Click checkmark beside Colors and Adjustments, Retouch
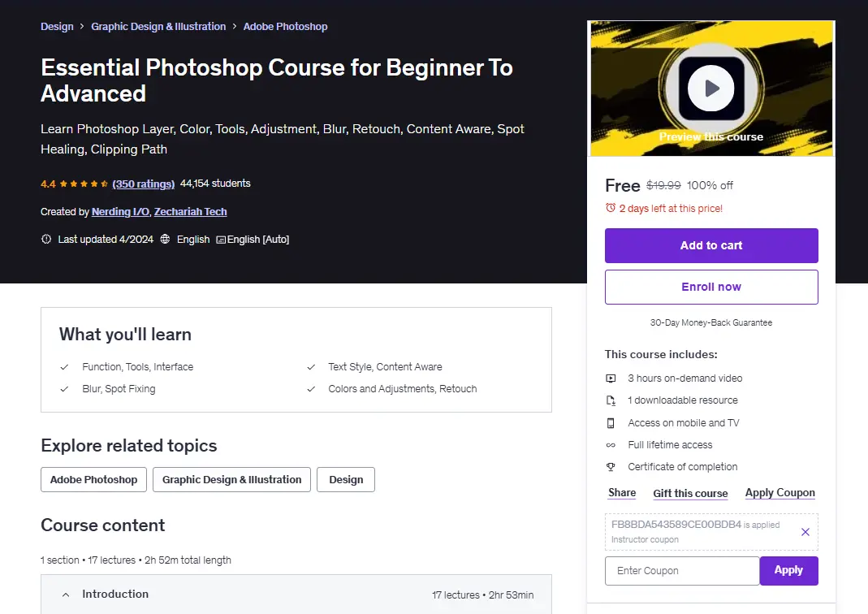Image resolution: width=868 pixels, height=614 pixels. [311, 389]
